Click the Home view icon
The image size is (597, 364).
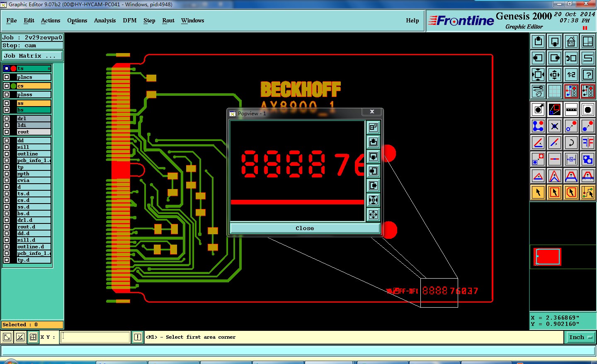coord(571,41)
